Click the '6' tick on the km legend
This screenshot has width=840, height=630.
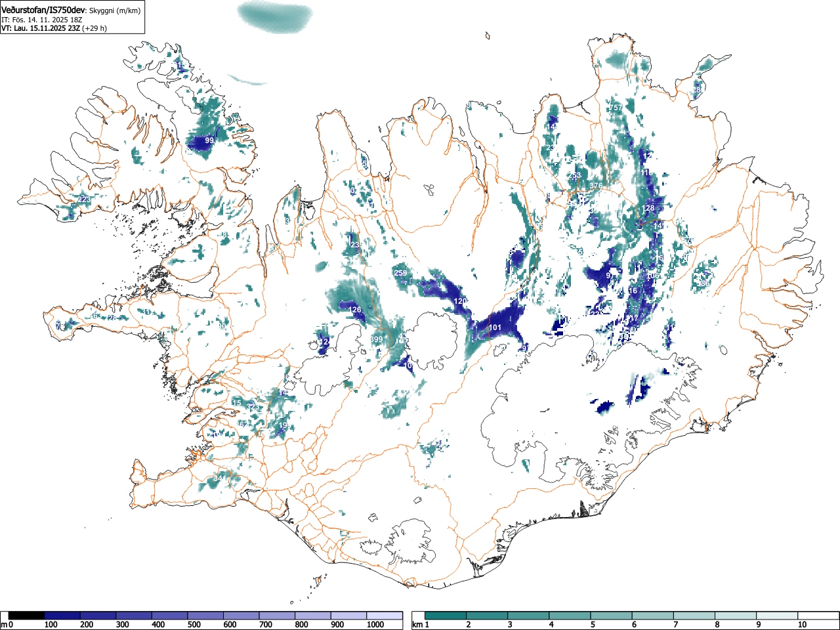click(633, 625)
